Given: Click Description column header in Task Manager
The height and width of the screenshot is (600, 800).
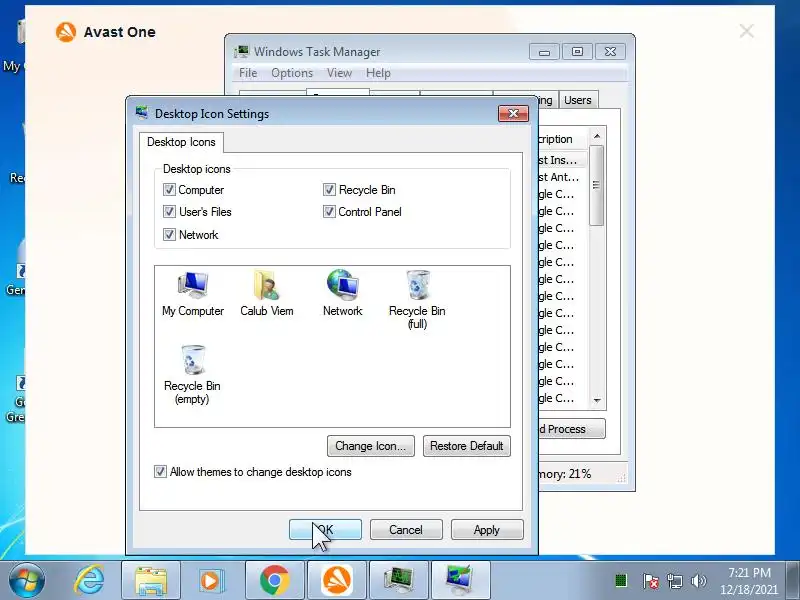Looking at the screenshot, I should coord(563,139).
